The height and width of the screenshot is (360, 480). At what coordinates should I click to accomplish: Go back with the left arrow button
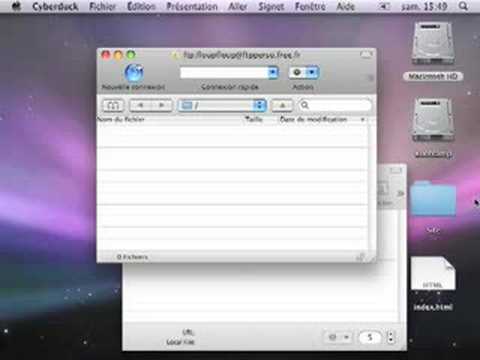[140, 106]
